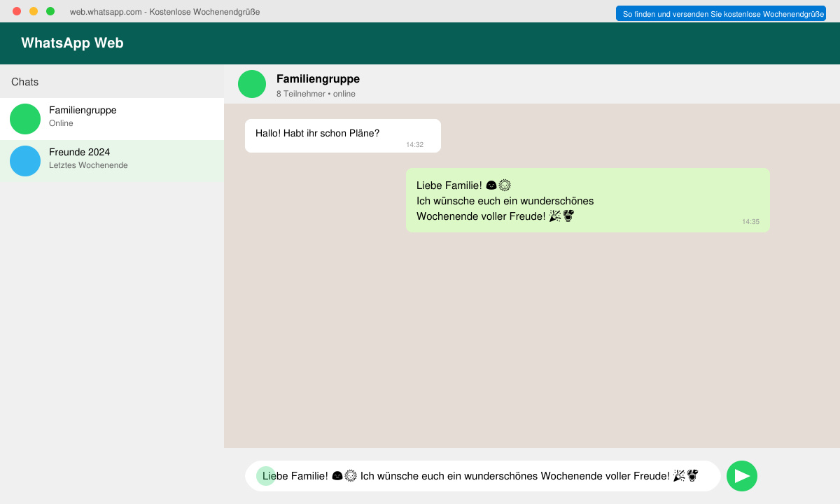The image size is (840, 504).
Task: Click the blue Freunde 2024 avatar
Action: click(25, 161)
